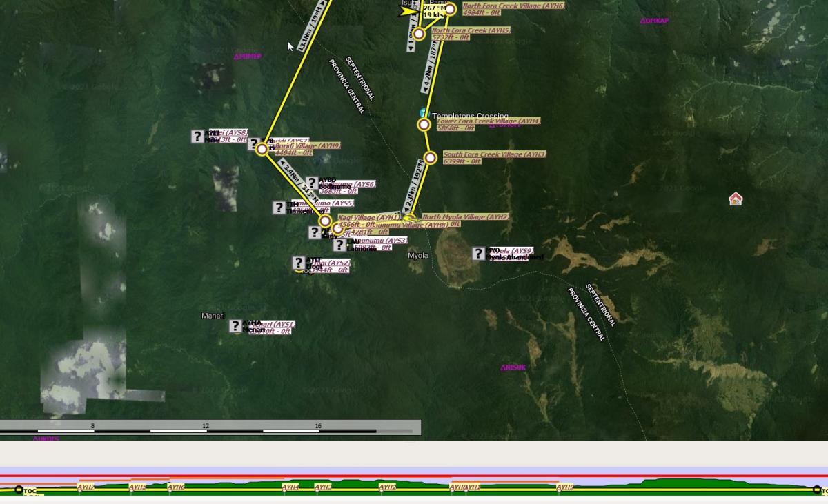Click the red house home marker
The image size is (828, 504).
736,199
